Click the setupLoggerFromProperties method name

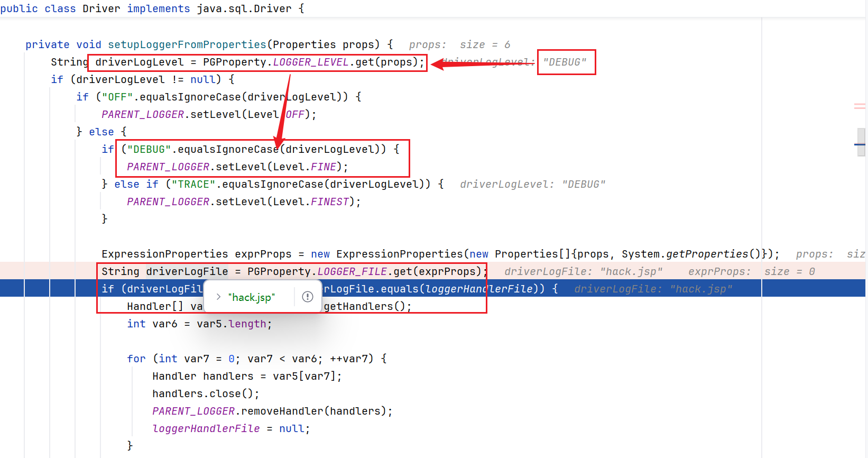(x=187, y=44)
